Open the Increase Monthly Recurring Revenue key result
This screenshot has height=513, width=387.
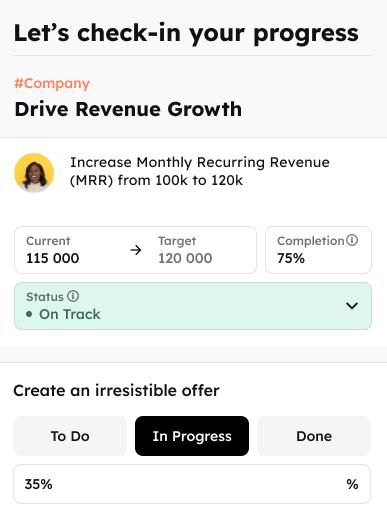200,171
